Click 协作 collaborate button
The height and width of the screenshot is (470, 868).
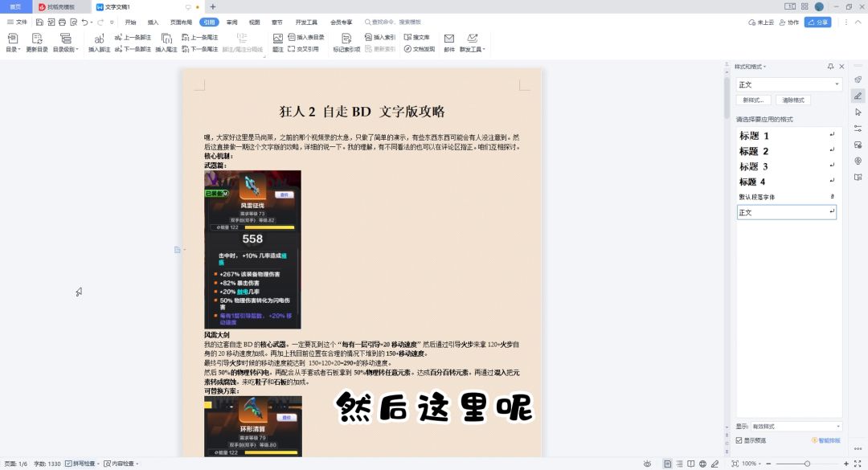point(789,22)
